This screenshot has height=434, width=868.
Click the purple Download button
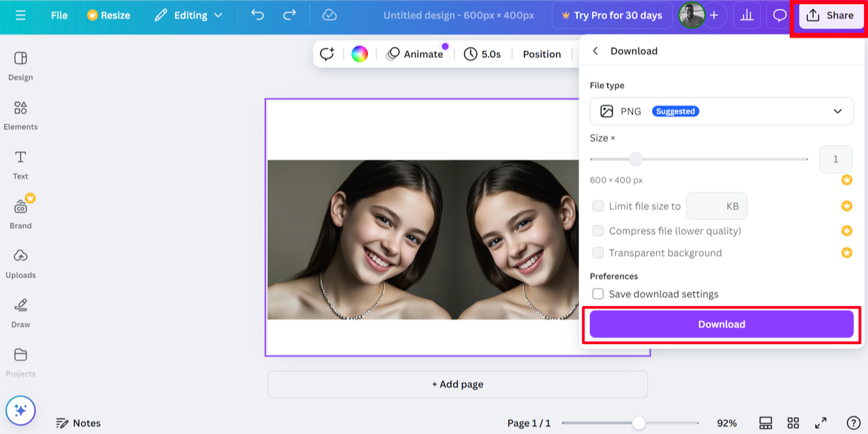pyautogui.click(x=722, y=324)
